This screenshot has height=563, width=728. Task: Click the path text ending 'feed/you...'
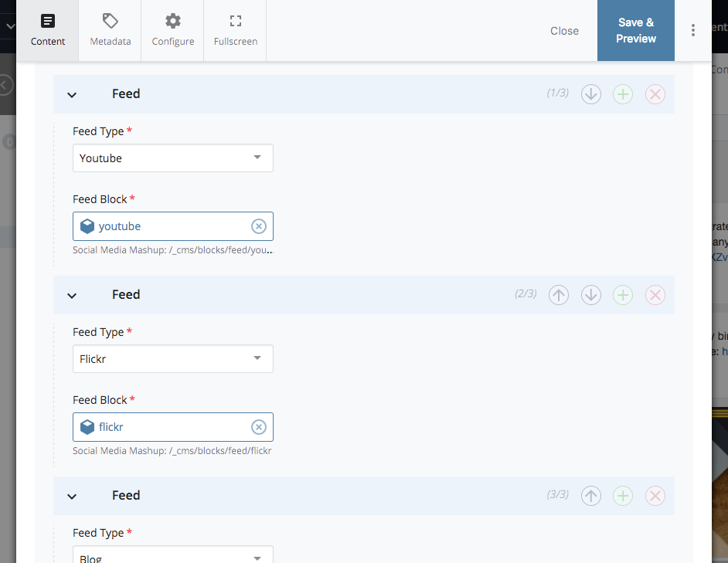172,250
